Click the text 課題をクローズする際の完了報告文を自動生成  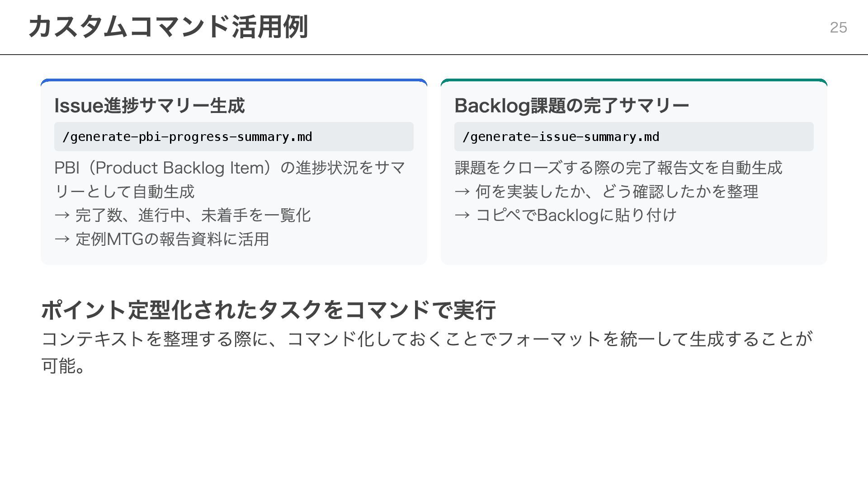click(x=618, y=168)
